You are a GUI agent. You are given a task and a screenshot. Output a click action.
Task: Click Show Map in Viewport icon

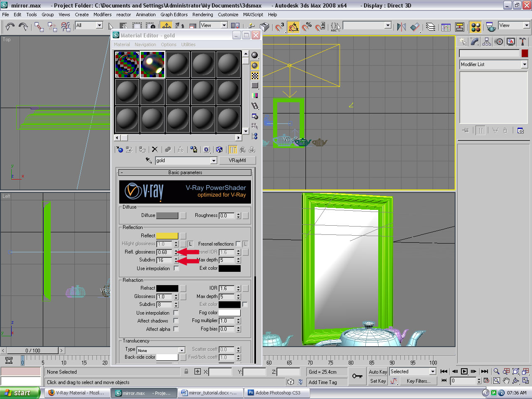click(219, 150)
